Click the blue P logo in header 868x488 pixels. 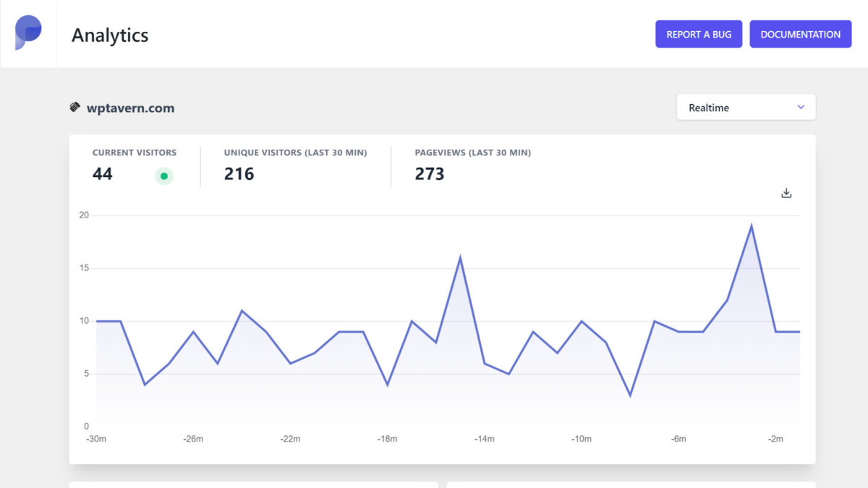[x=28, y=33]
